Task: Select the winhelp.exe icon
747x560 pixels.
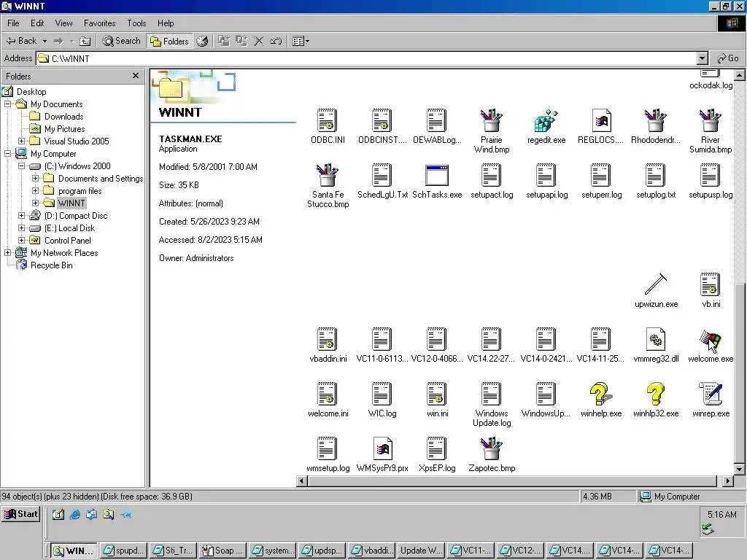Action: (601, 394)
